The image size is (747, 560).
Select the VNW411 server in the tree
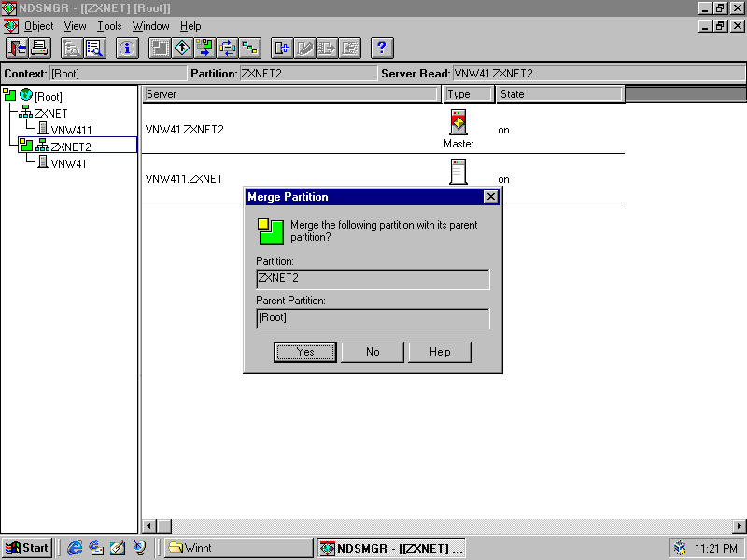(x=71, y=131)
